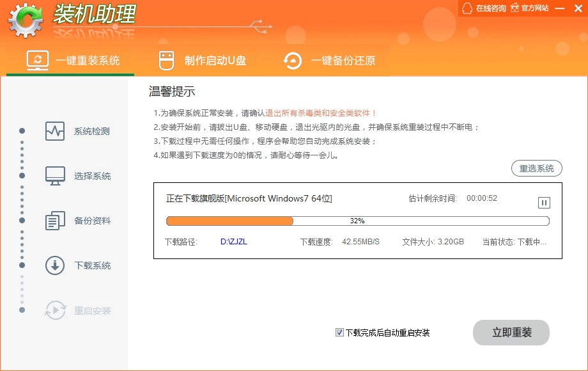588x371 pixels.
Task: Click the 备份资料 documents icon
Action: 55,221
